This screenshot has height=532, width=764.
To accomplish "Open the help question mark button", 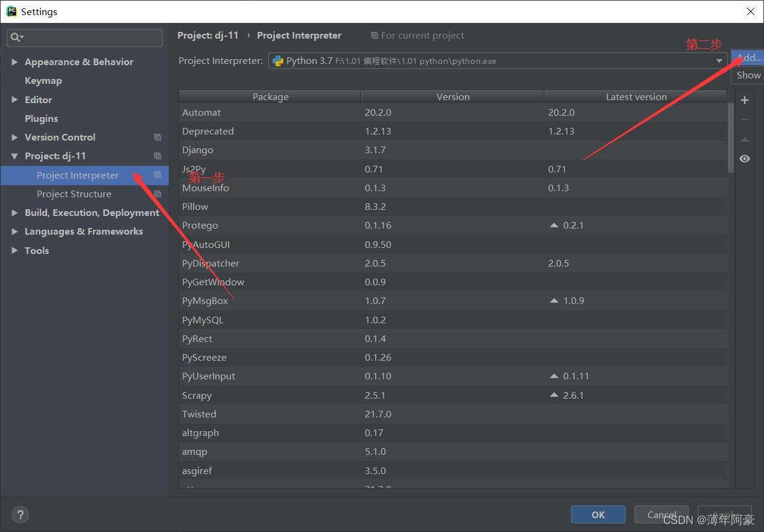I will tap(20, 515).
